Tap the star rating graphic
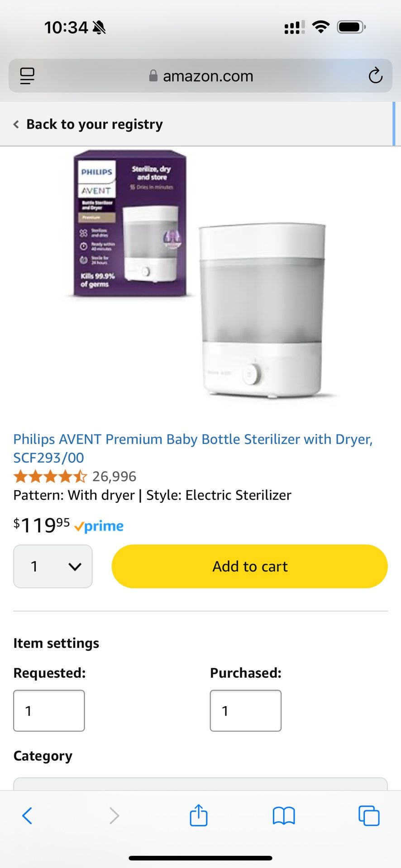401x868 pixels. tap(50, 476)
